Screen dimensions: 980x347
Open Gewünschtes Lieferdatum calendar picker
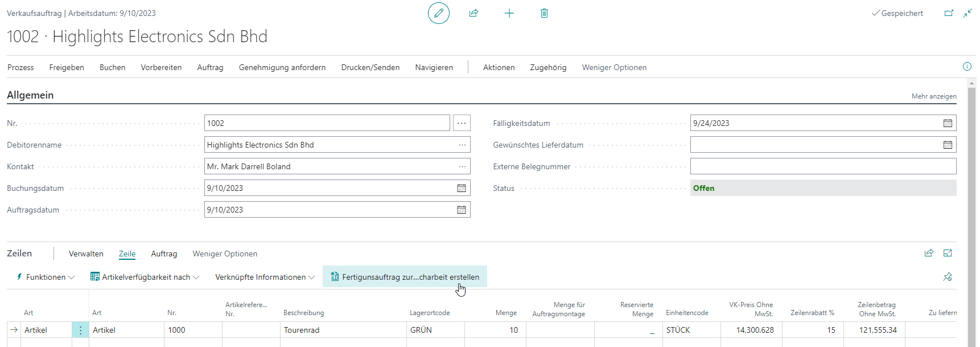pos(948,145)
